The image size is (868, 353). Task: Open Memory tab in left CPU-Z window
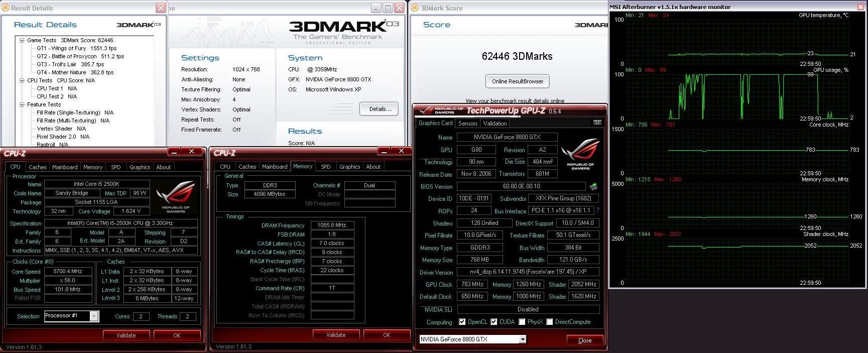[93, 167]
